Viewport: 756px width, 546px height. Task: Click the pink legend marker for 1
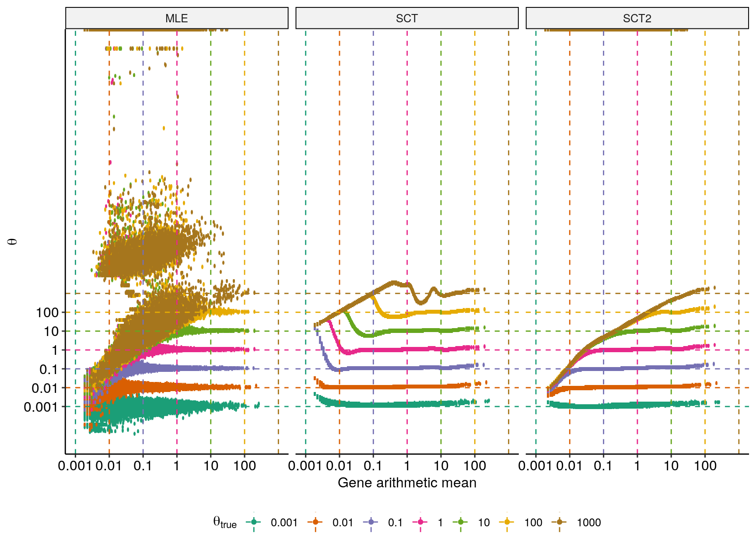pos(420,522)
